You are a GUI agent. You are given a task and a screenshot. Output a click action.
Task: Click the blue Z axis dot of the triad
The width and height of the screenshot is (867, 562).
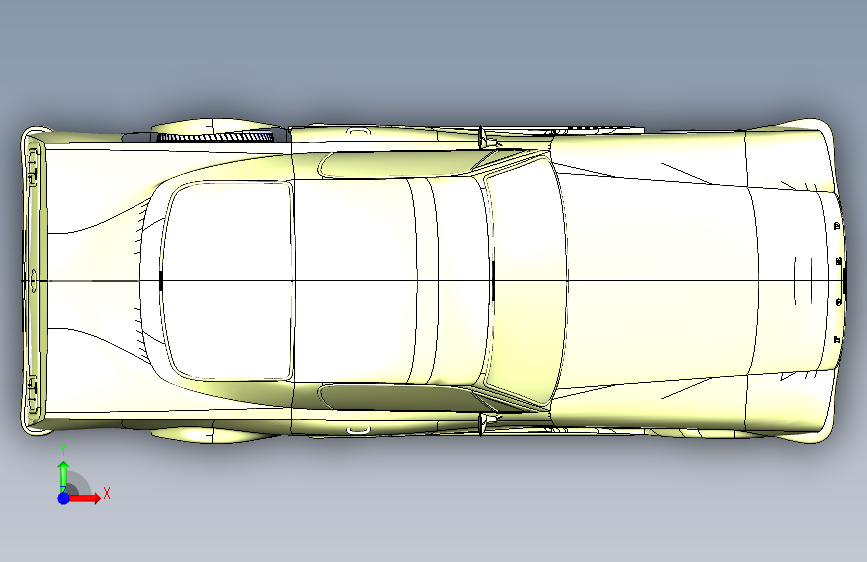coord(63,498)
